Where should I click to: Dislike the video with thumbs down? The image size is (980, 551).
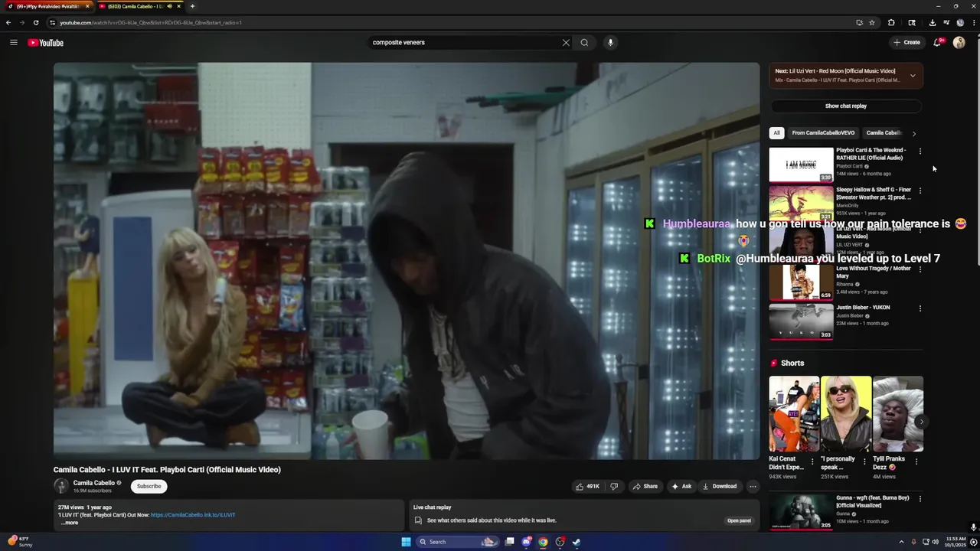[613, 486]
